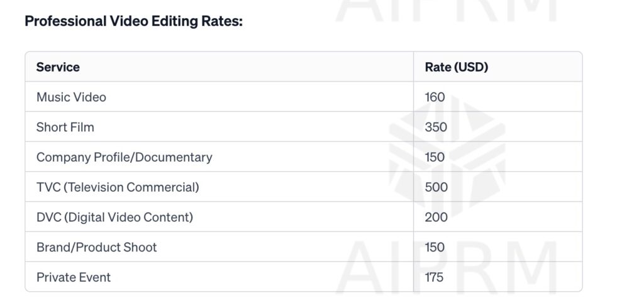Click the "Music Video" service cell

(71, 97)
